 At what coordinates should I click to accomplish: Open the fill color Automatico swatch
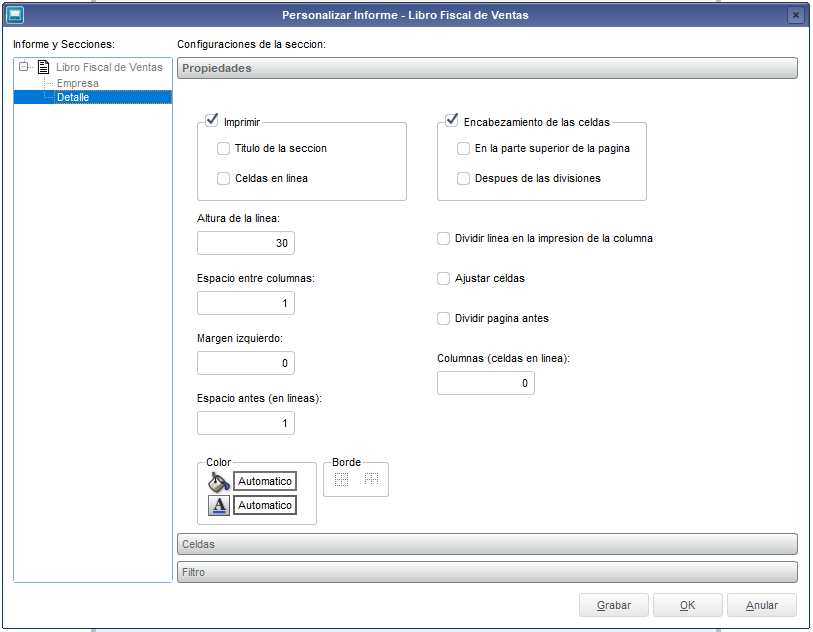[x=265, y=481]
